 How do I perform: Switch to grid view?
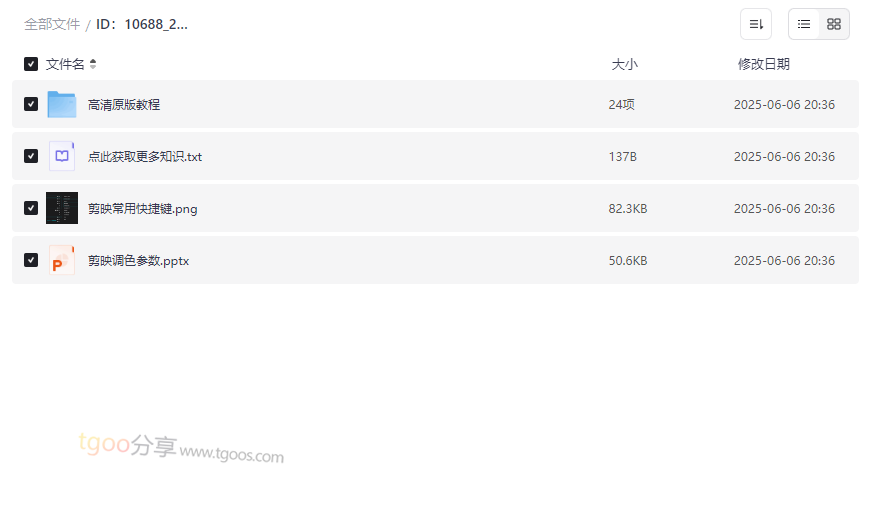[x=834, y=24]
